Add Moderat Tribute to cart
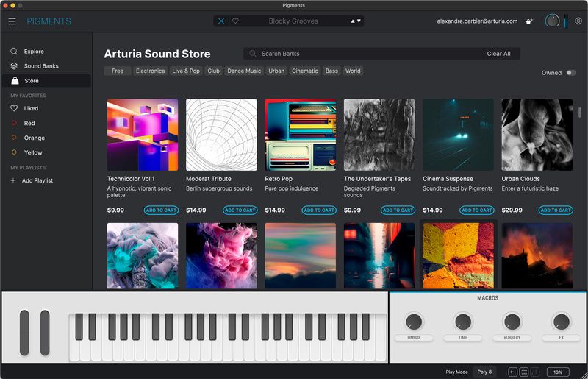Viewport: 588px width, 379px height. click(240, 210)
